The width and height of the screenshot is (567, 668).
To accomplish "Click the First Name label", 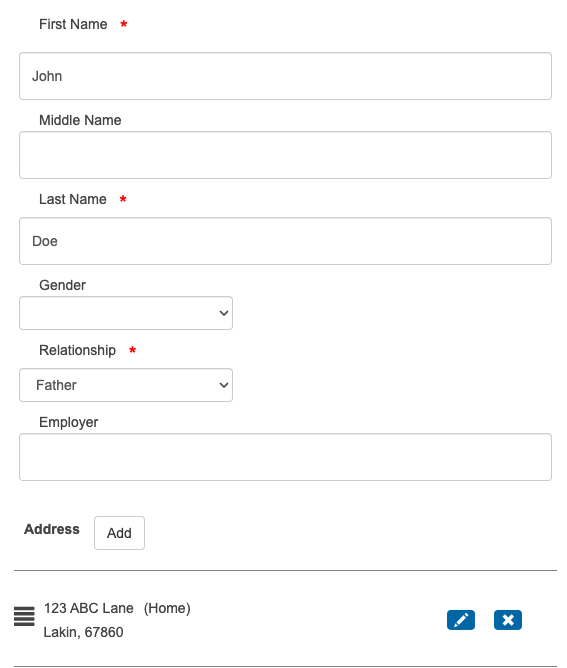I will (x=73, y=24).
